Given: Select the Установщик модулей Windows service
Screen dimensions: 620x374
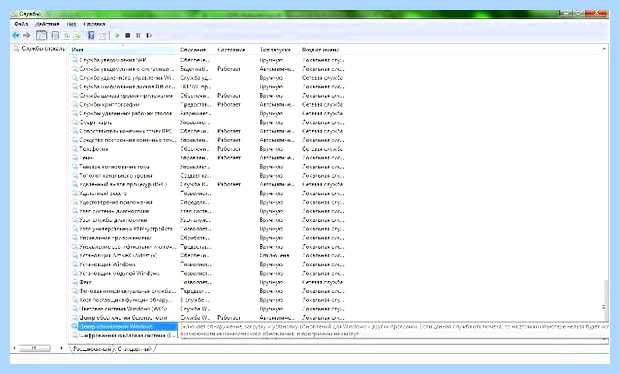Looking at the screenshot, I should point(119,273).
